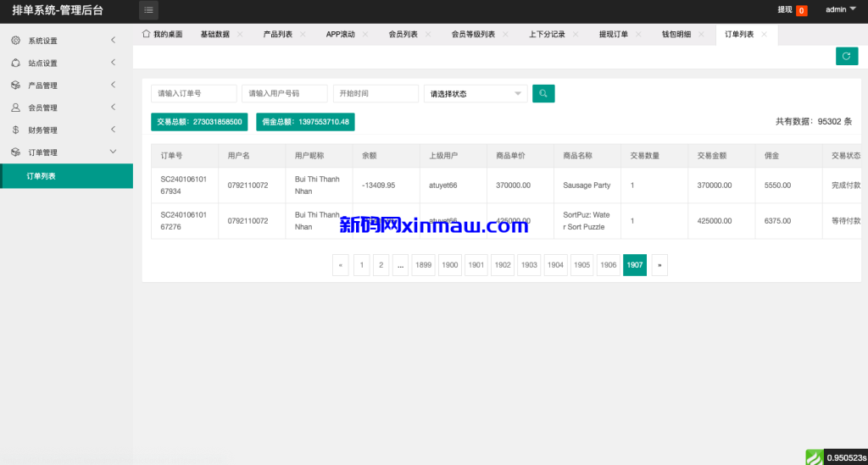This screenshot has width=868, height=465.
Task: Close the 会员等级列表 tab
Action: coord(505,34)
